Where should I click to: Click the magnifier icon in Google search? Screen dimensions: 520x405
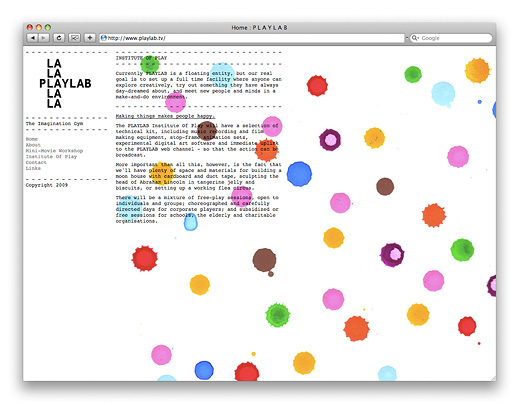pos(415,38)
